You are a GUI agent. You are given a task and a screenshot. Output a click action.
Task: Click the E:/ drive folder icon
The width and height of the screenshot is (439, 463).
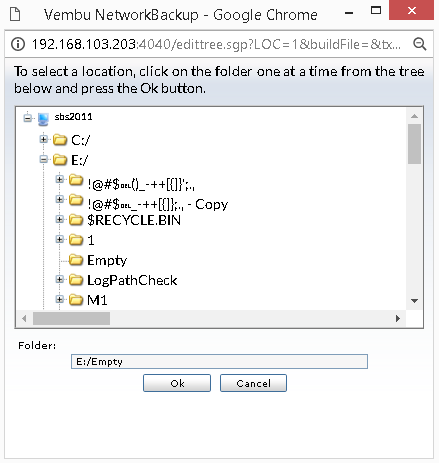tap(60, 160)
